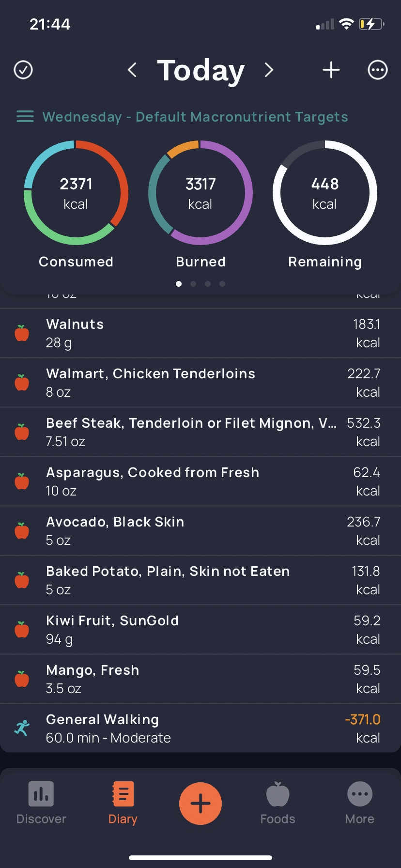
Task: Tap the plus icon in top header
Action: click(x=331, y=70)
